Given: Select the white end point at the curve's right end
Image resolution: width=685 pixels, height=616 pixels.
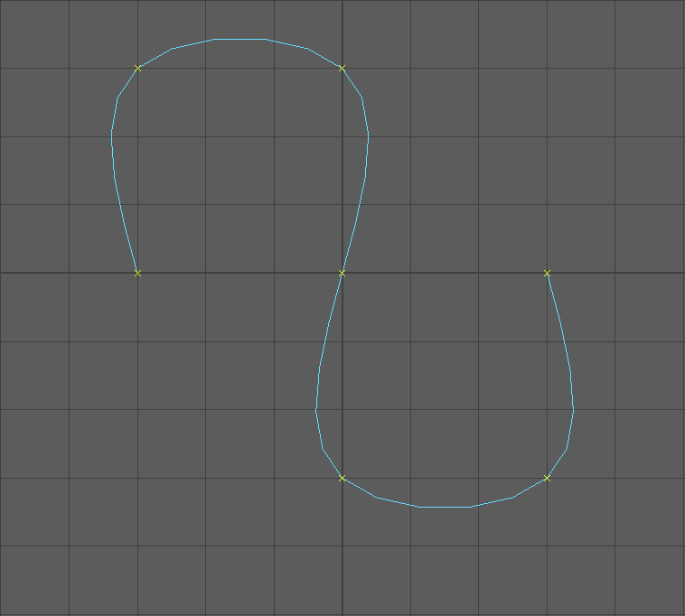Looking at the screenshot, I should point(547,273).
